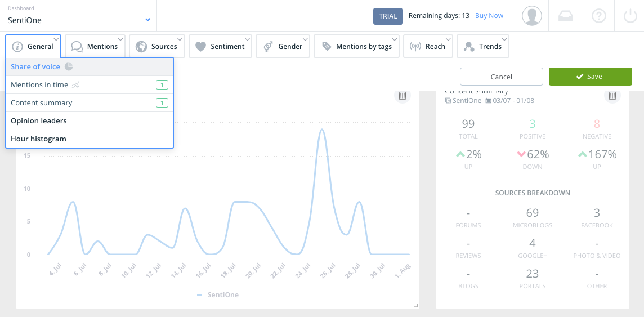Click the Cancel button

502,77
